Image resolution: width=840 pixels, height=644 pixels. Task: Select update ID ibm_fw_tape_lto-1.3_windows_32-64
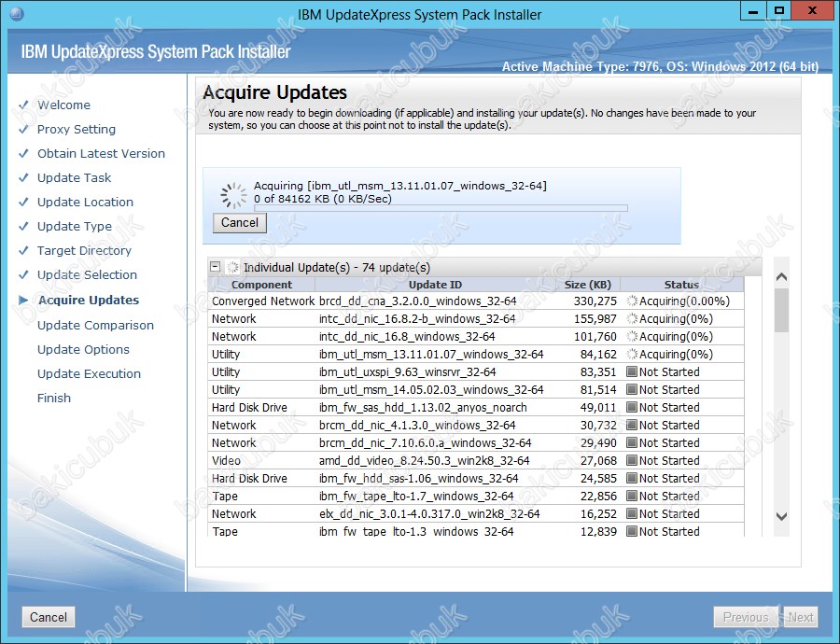tap(416, 531)
